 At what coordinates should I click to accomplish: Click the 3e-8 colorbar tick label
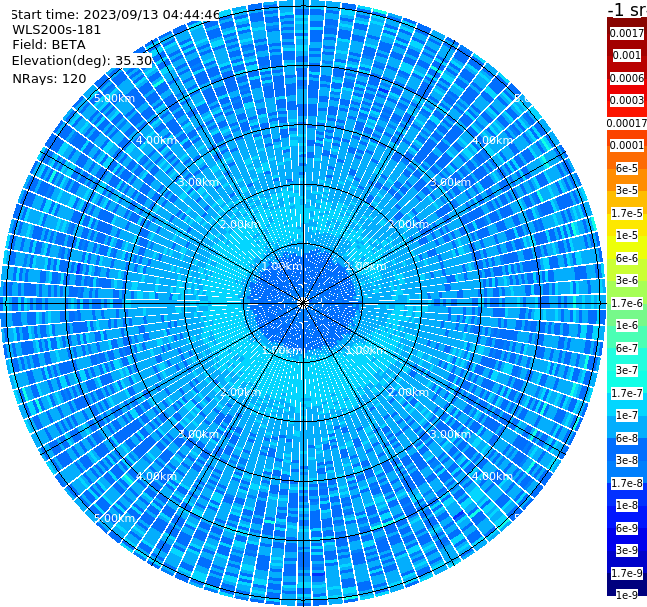(x=627, y=460)
